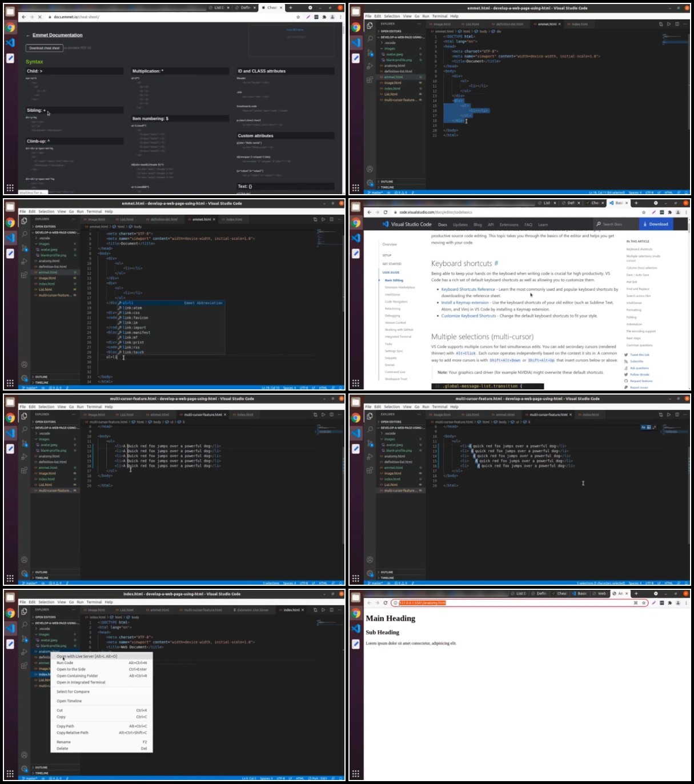The image size is (694, 784).
Task: Open the Updates nav item on VS Code docs
Action: click(460, 224)
